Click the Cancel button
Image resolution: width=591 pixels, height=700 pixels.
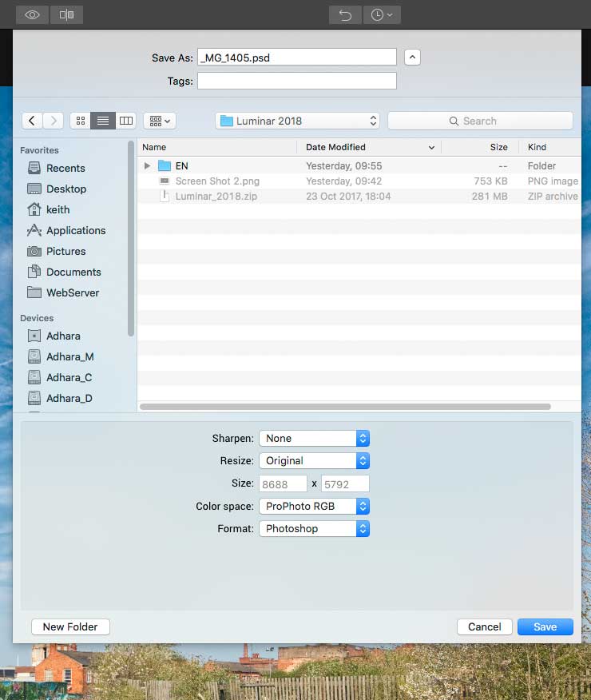(485, 626)
